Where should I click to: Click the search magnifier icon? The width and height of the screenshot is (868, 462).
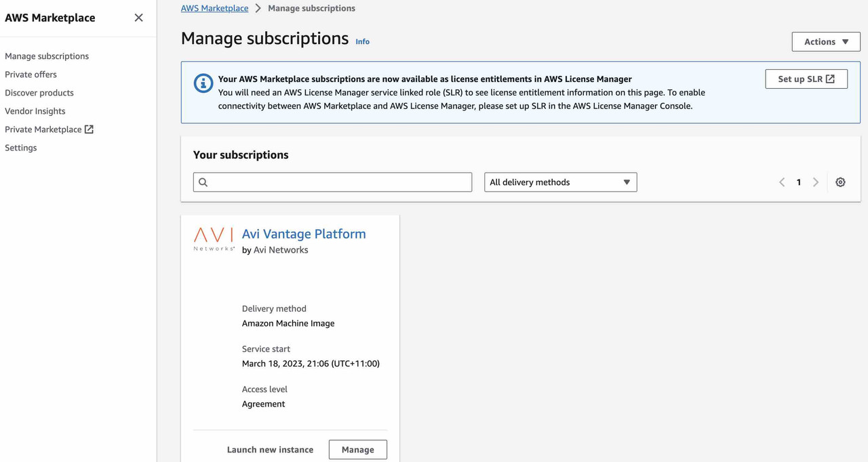pyautogui.click(x=203, y=182)
